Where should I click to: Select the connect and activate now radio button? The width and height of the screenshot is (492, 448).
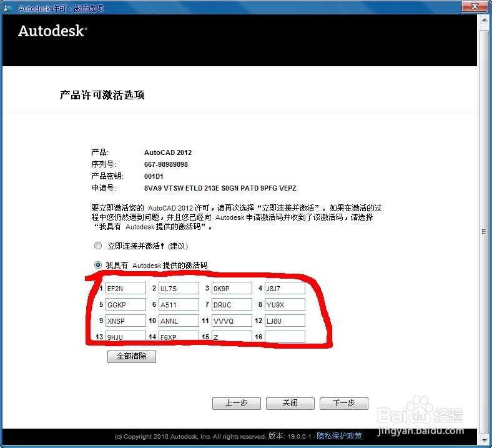(98, 246)
